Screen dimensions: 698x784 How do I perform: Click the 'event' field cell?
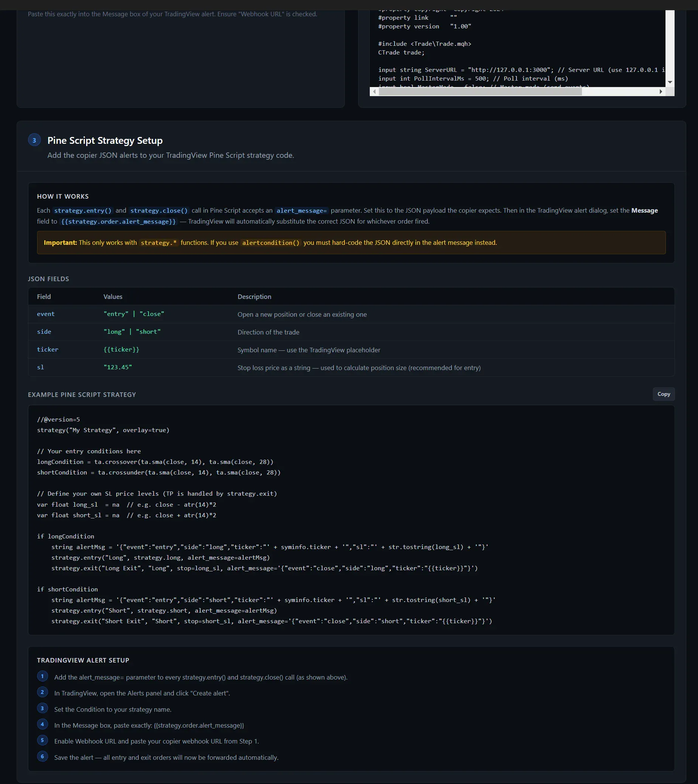point(46,314)
